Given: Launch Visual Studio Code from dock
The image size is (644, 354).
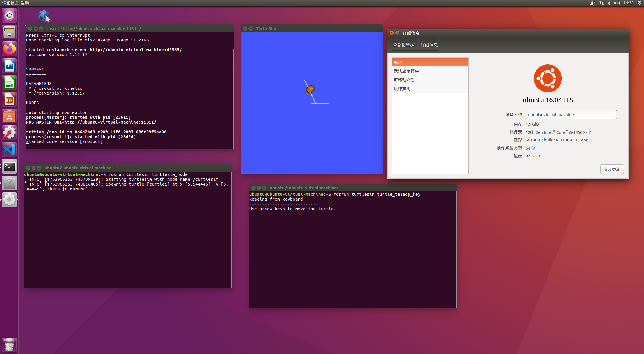Looking at the screenshot, I should coord(9,149).
